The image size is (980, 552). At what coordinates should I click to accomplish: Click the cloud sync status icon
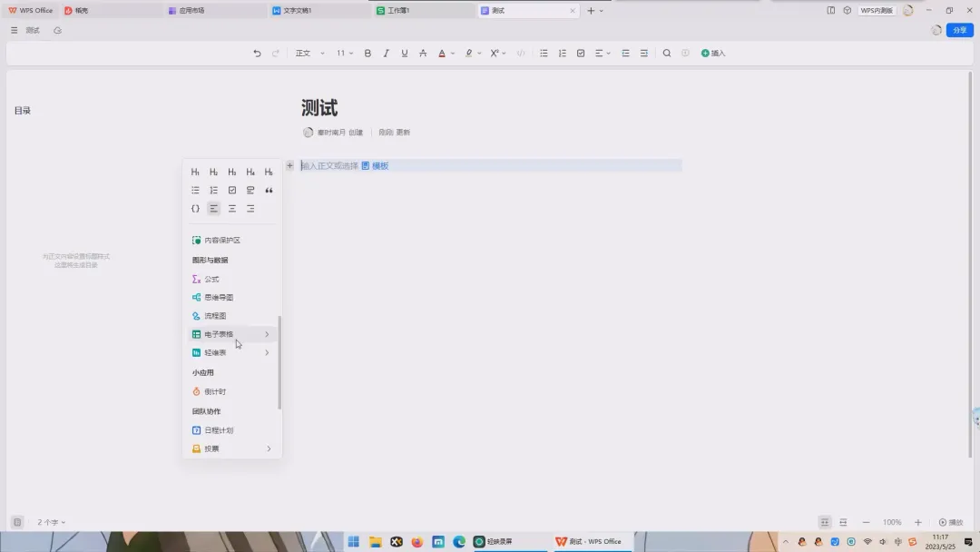click(57, 30)
